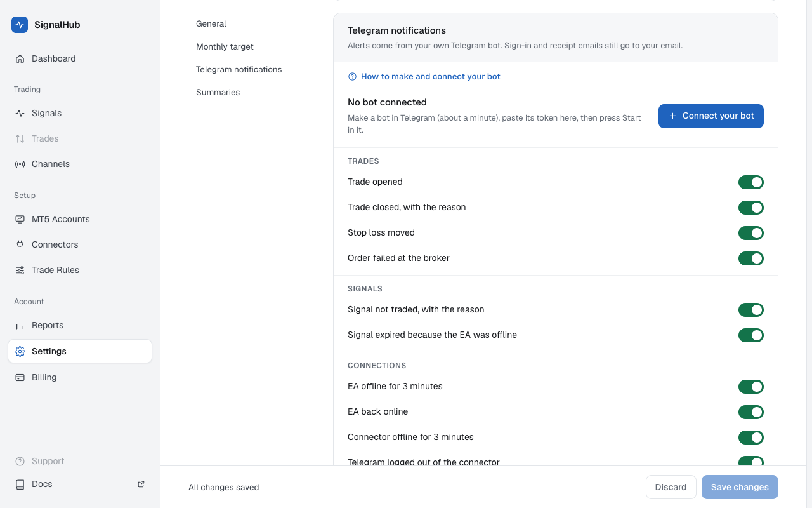Click the Docs book icon

[20, 484]
